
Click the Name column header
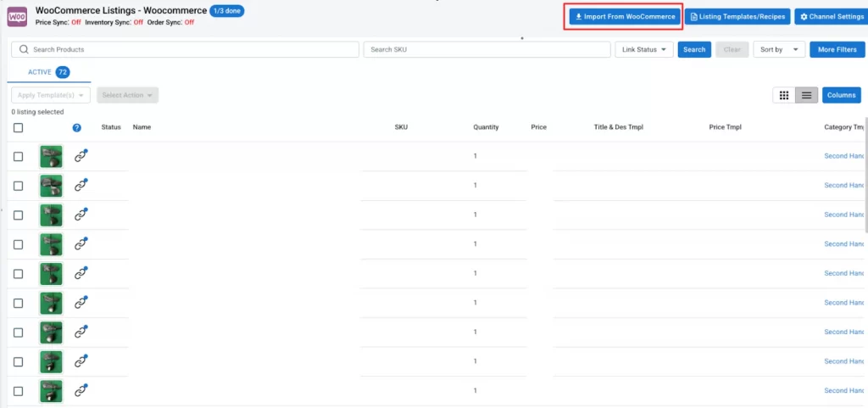pos(142,127)
